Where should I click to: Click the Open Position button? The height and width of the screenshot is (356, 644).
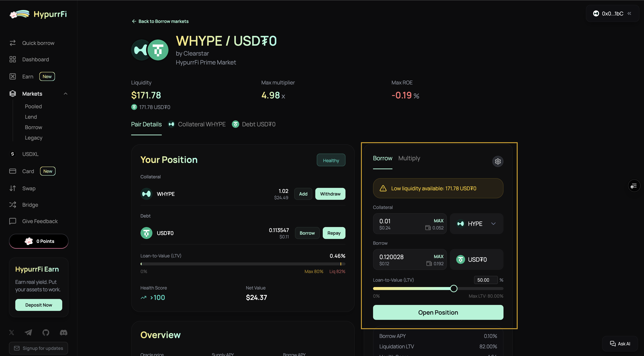438,312
